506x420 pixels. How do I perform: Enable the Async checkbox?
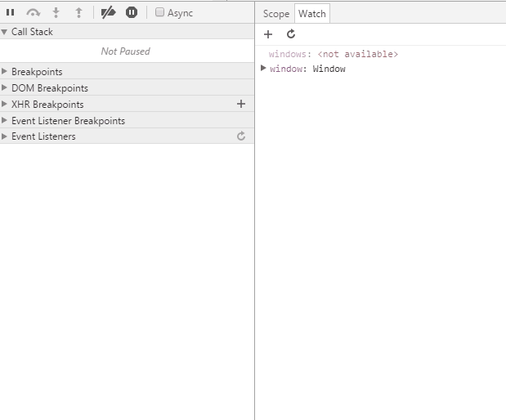coord(159,12)
